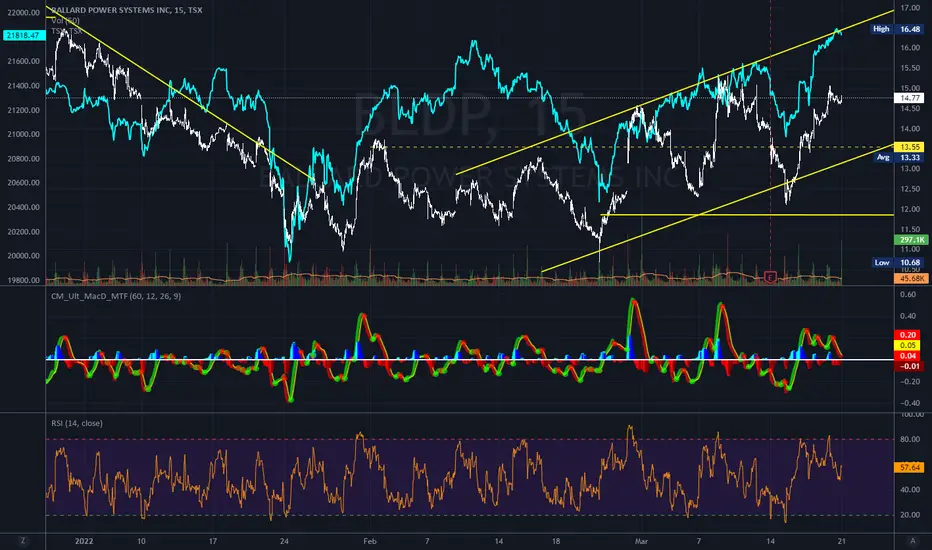
Task: Click the current price label 14.77
Action: pos(909,98)
